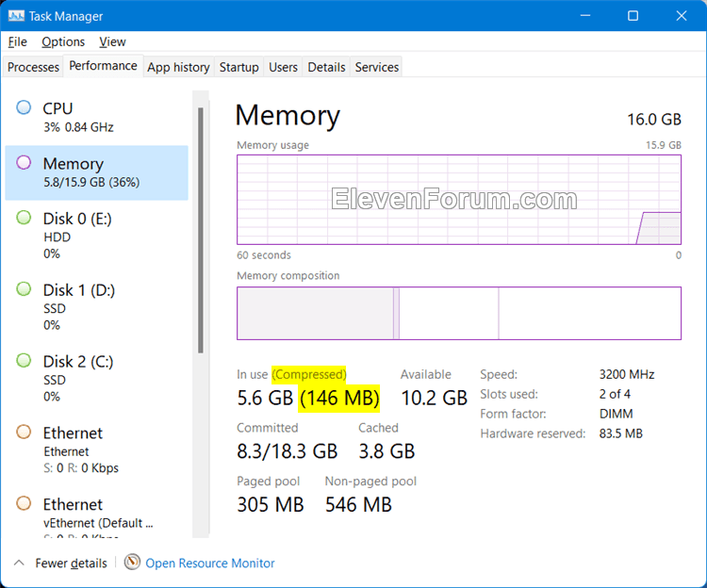707x588 pixels.
Task: Select the Performance tab
Action: tap(104, 66)
